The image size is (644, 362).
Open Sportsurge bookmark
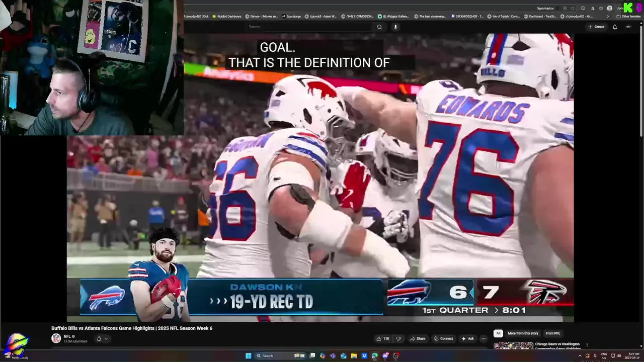[291, 16]
